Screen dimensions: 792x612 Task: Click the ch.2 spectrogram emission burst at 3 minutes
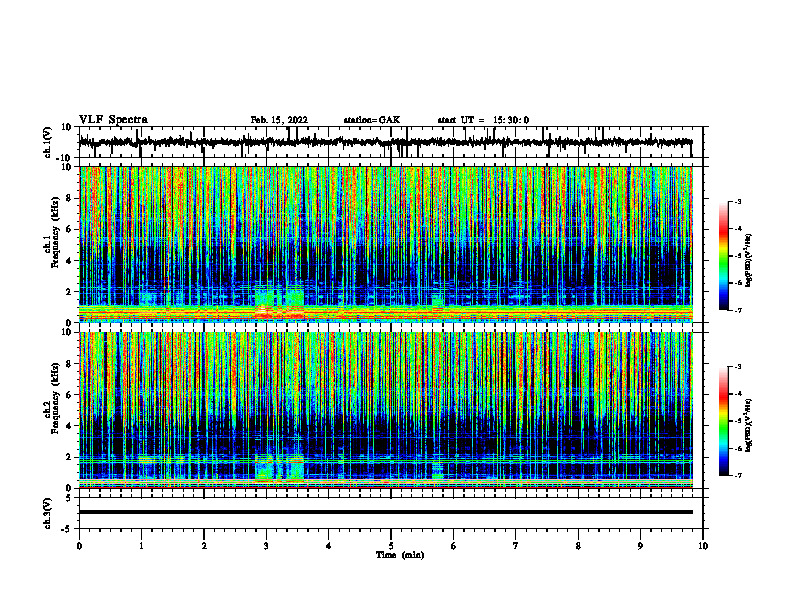(279, 467)
